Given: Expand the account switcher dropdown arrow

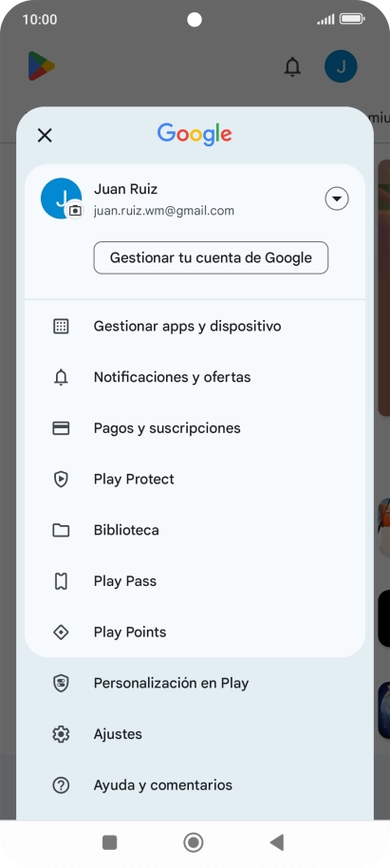Looking at the screenshot, I should click(x=337, y=198).
